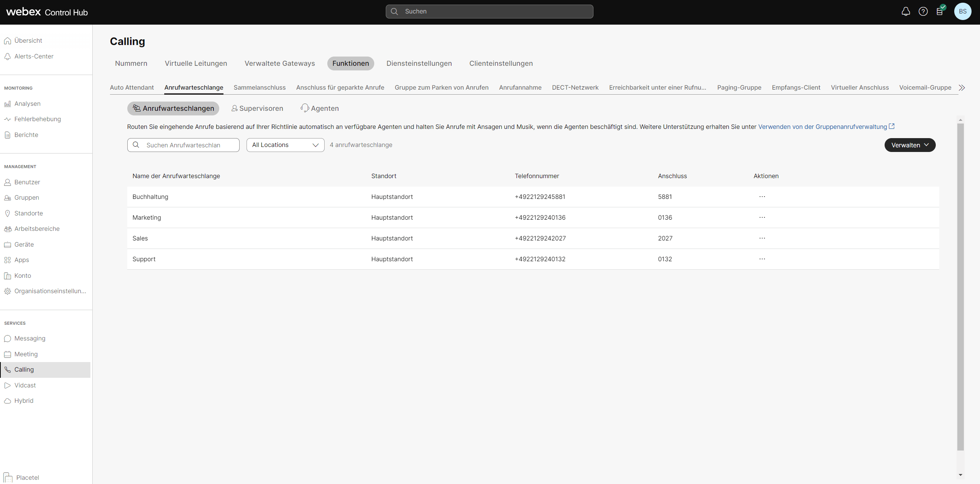This screenshot has height=484, width=980.
Task: Open actions menu for Buchhaltung queue
Action: (x=762, y=197)
